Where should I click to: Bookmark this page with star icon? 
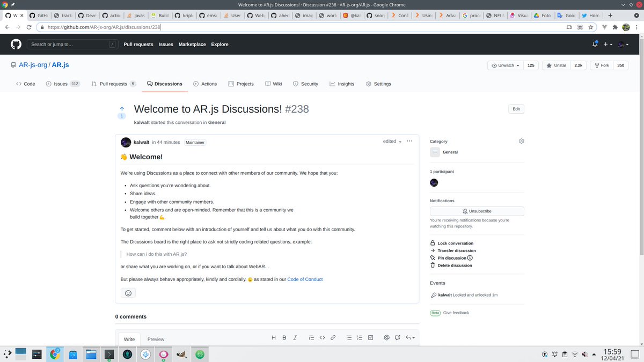(590, 27)
